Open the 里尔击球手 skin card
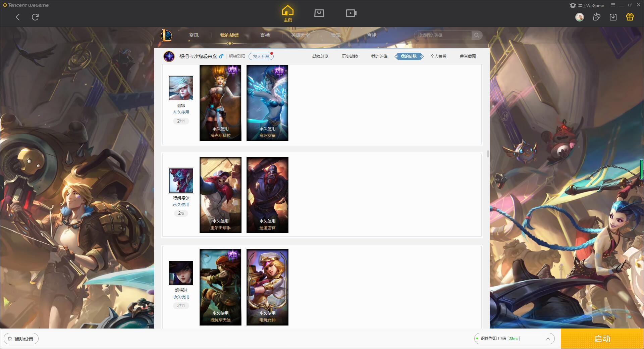This screenshot has width=644, height=349. (220, 195)
